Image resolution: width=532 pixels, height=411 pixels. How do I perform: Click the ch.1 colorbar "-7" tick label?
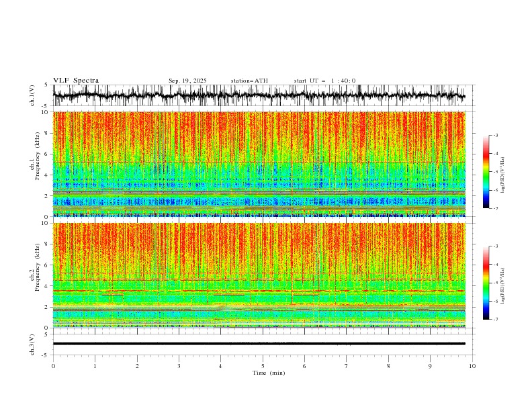(x=495, y=208)
